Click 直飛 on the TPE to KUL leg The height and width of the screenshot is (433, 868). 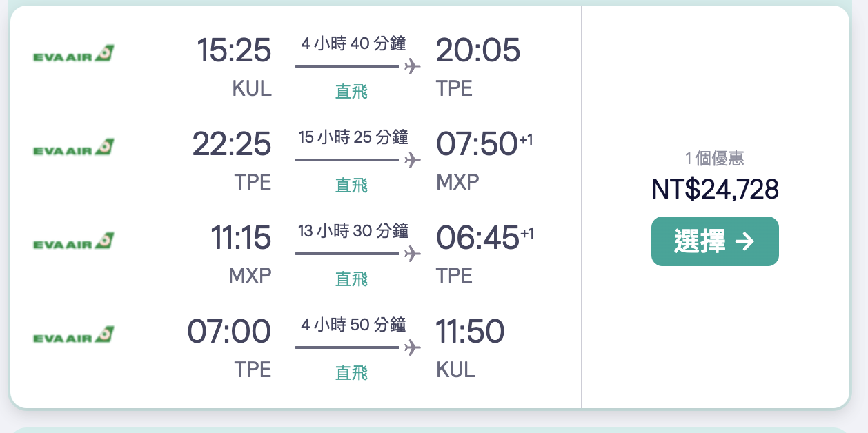[352, 373]
